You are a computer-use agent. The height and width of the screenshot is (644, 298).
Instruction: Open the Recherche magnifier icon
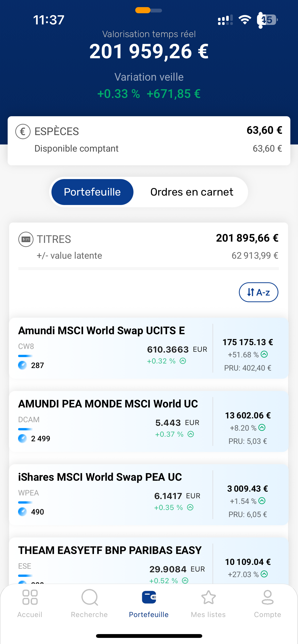click(x=89, y=597)
